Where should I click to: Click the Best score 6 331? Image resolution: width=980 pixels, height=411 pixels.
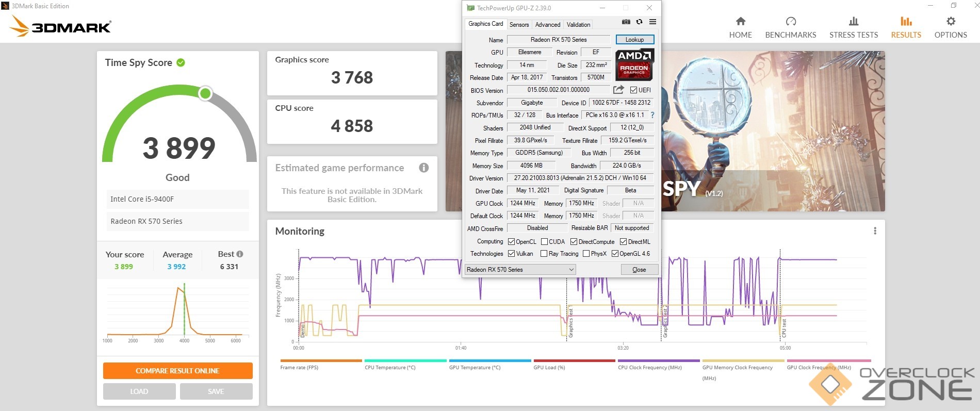click(229, 267)
